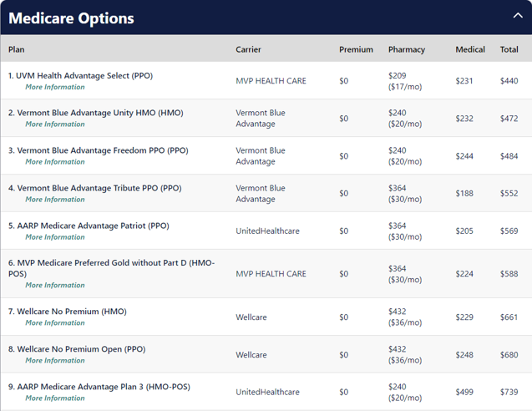Open More Information for Vermont Blue Advantage Tribute PPO

(54, 200)
